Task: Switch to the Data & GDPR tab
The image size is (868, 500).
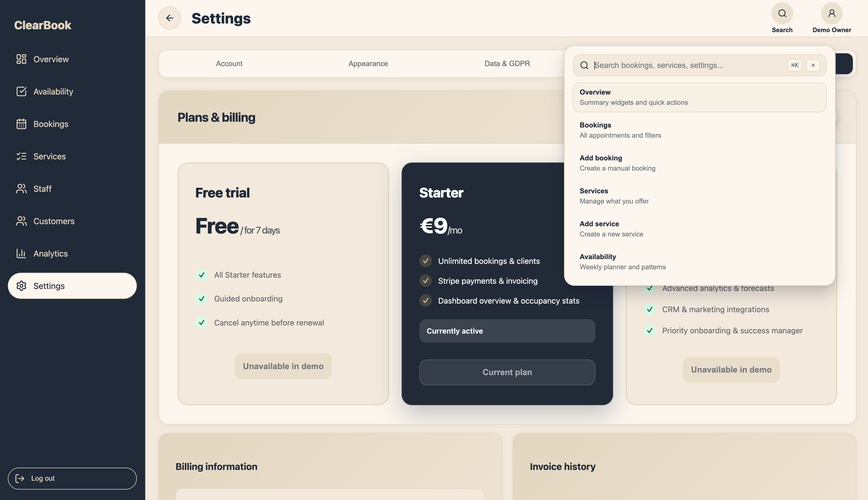Action: 507,63
